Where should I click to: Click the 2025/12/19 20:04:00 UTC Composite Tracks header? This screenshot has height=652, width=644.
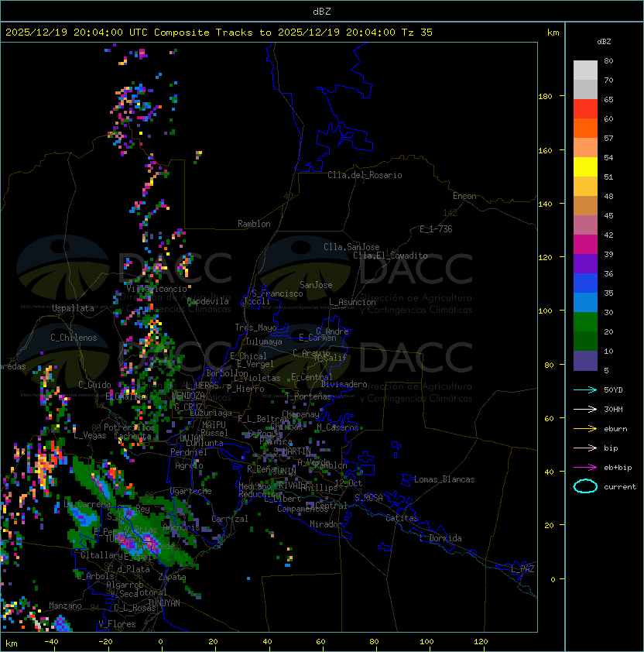(x=219, y=32)
